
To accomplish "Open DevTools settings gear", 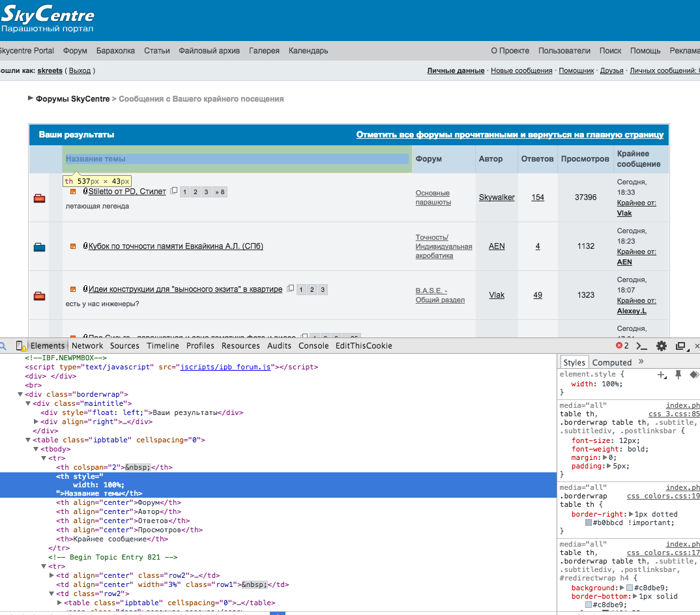I will click(x=661, y=346).
